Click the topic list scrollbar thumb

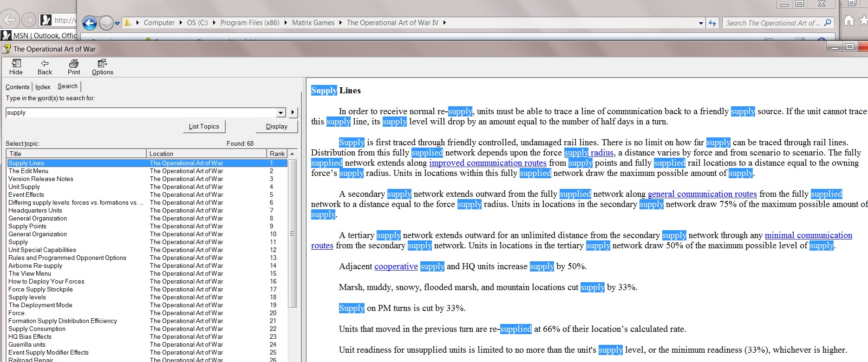click(292, 233)
